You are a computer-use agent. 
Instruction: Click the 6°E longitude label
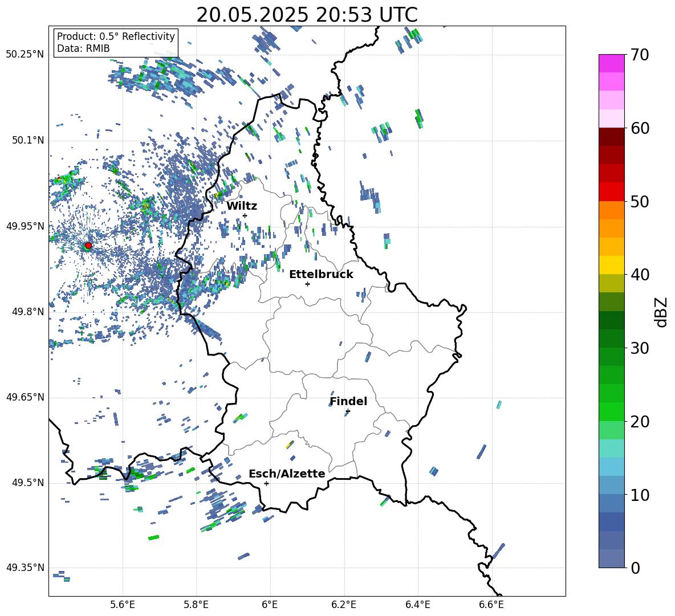click(x=270, y=605)
